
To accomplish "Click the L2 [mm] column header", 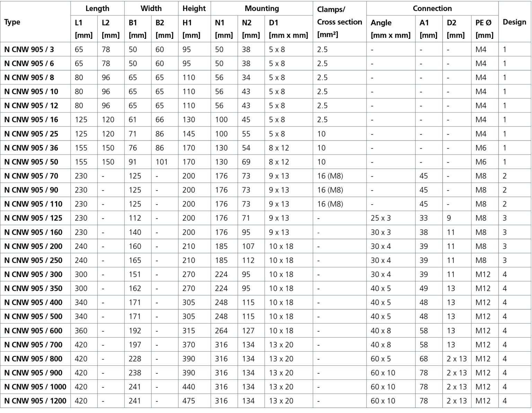I will tap(110, 29).
